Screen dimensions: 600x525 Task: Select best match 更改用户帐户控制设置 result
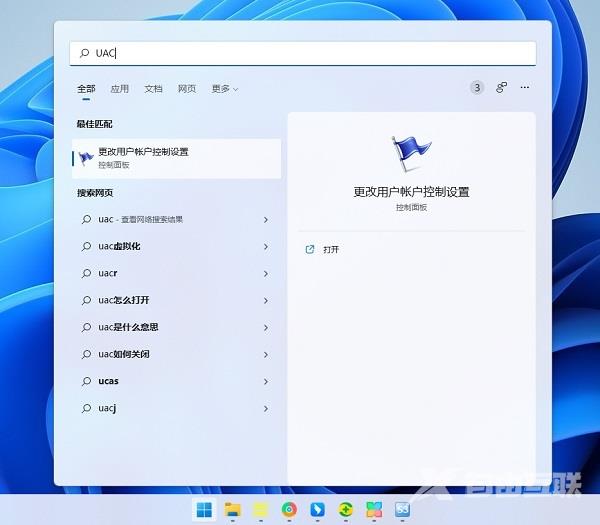[x=176, y=158]
